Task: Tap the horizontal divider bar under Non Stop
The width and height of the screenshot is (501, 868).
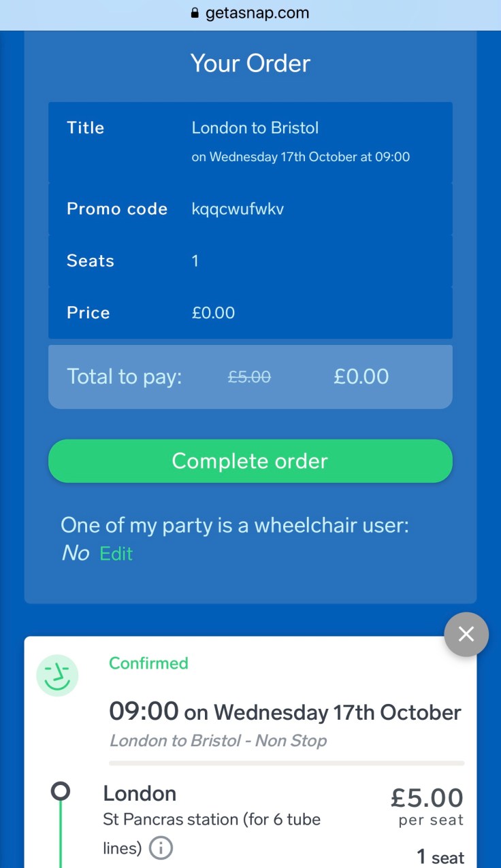Action: (x=287, y=763)
